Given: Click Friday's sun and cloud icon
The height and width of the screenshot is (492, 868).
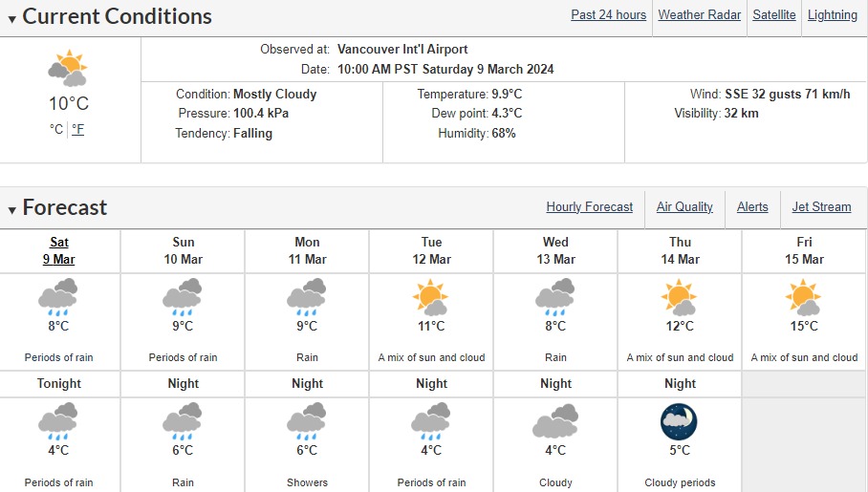Looking at the screenshot, I should point(804,297).
